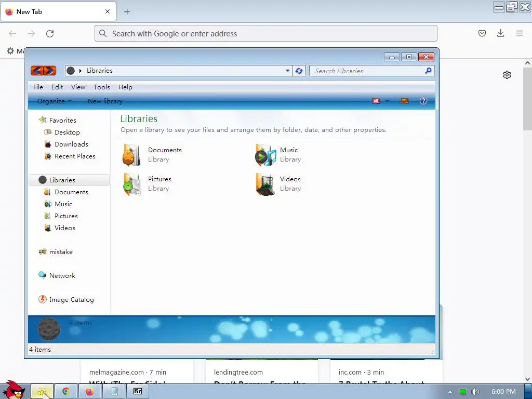Click the volume speaker tray icon

(475, 392)
